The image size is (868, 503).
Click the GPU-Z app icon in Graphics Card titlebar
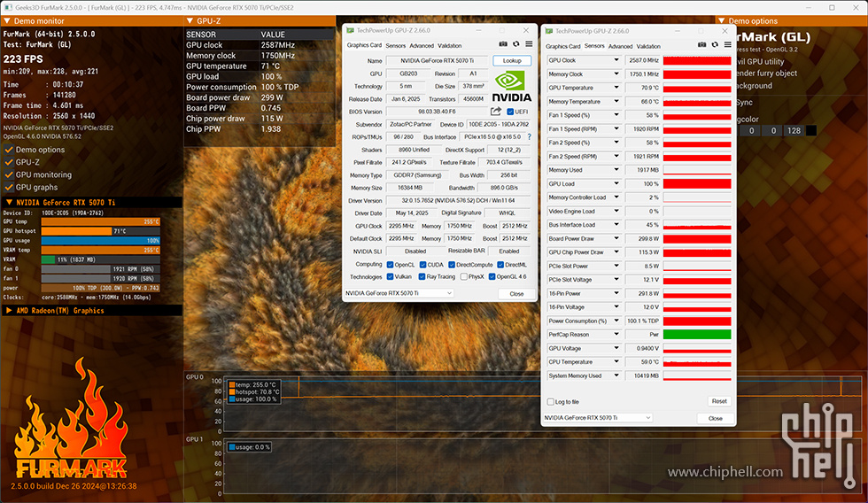click(x=349, y=30)
